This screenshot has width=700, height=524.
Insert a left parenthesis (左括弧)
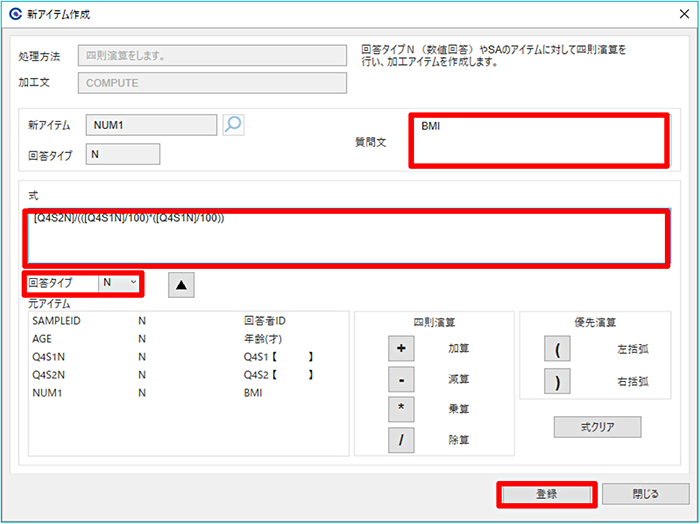[x=556, y=349]
